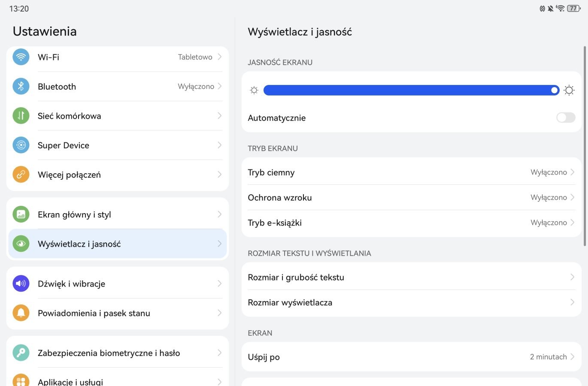588x386 pixels.
Task: Click the Tabletowo Wi-Fi network value
Action: point(195,57)
